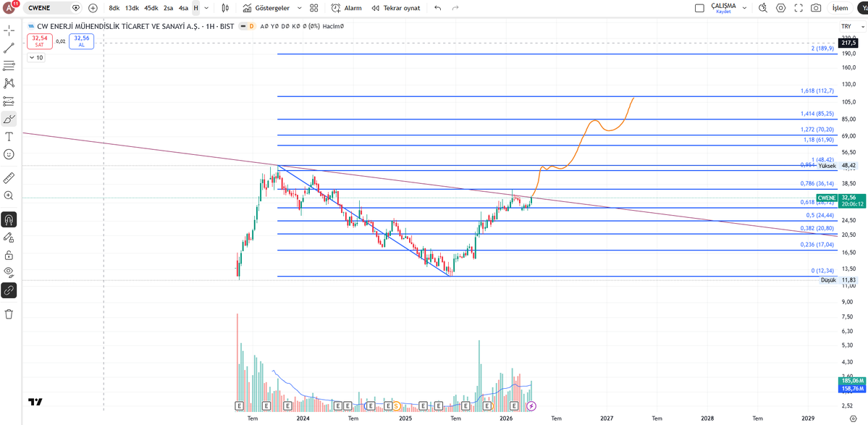868x425 pixels.
Task: Take a chart snapshot with camera icon
Action: (816, 8)
